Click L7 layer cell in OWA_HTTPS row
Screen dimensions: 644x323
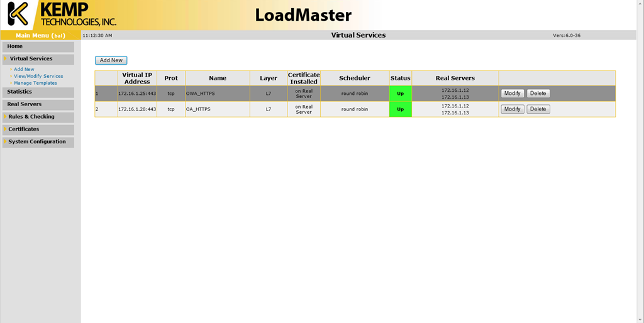(x=269, y=94)
